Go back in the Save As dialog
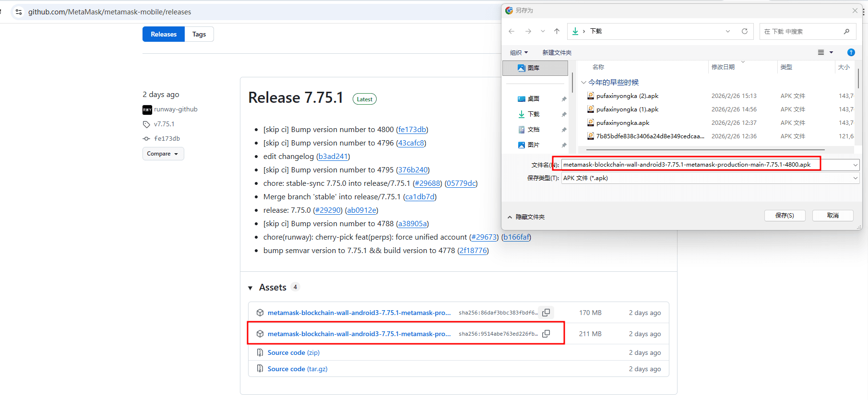 coord(511,31)
